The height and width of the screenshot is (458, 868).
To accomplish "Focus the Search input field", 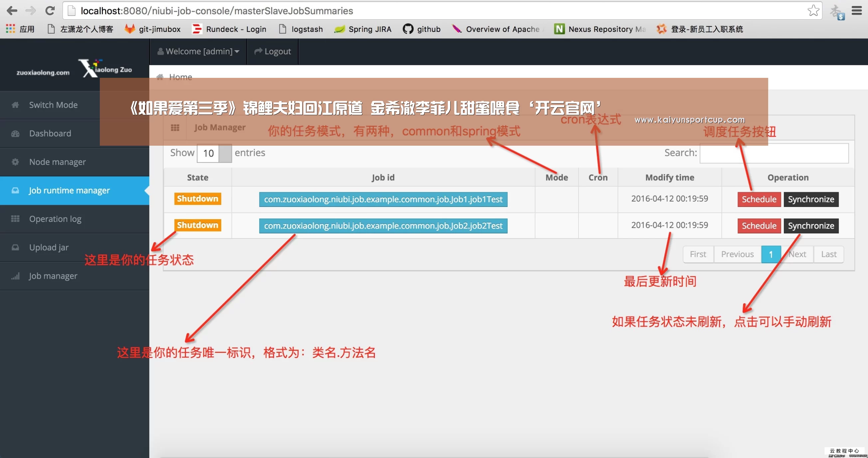I will [x=774, y=153].
